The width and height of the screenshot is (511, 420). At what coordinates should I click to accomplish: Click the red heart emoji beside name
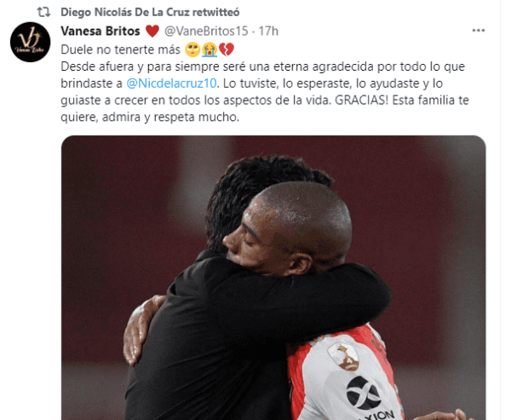point(152,32)
